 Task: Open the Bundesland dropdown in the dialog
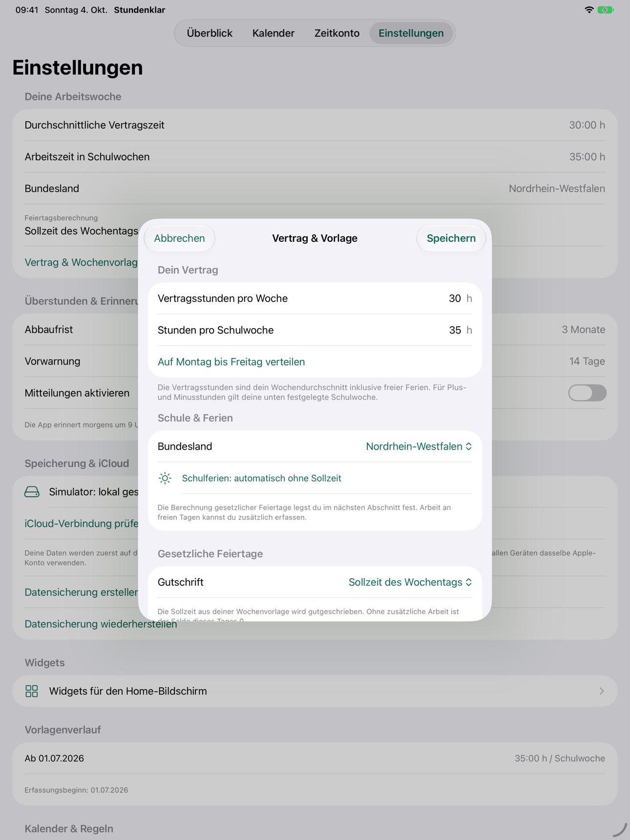[x=419, y=446]
